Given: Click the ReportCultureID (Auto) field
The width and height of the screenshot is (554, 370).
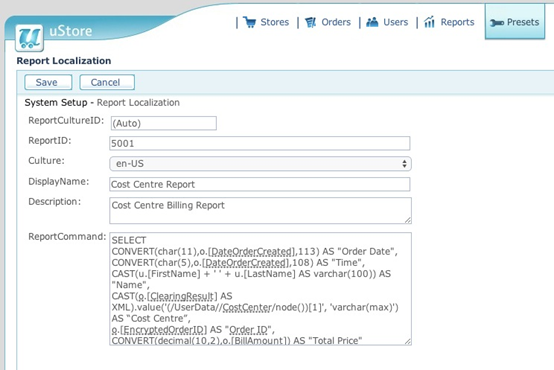Looking at the screenshot, I should pos(164,123).
